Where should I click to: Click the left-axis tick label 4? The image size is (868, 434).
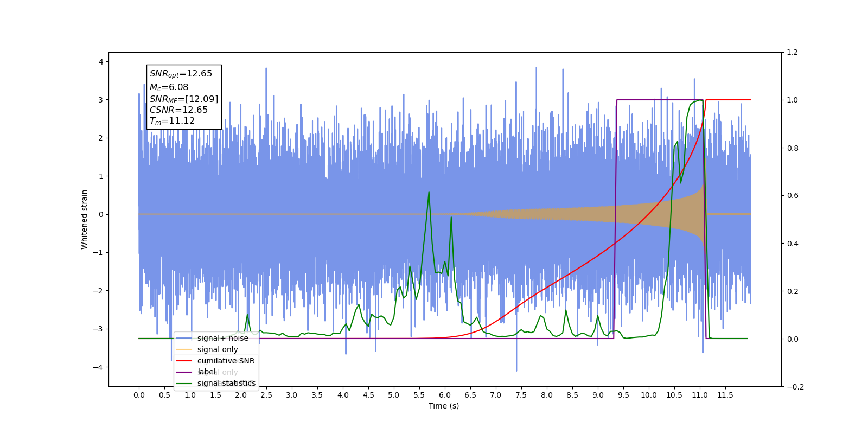coord(101,62)
